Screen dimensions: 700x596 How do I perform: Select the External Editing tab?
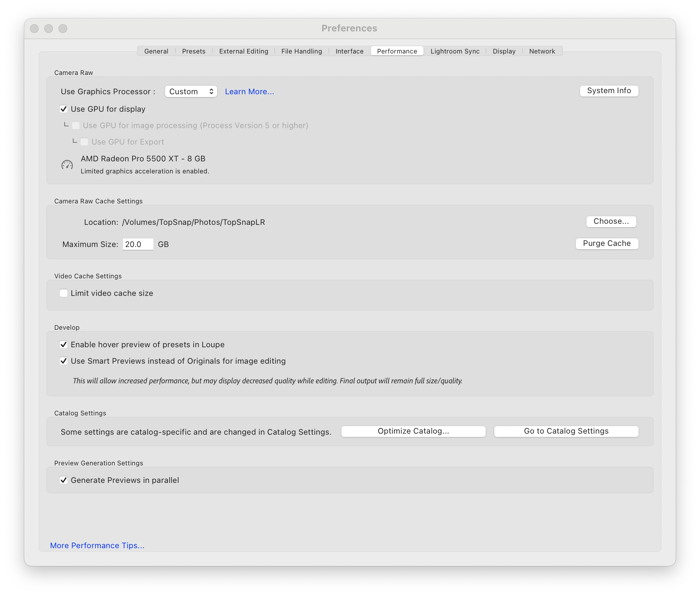point(244,51)
